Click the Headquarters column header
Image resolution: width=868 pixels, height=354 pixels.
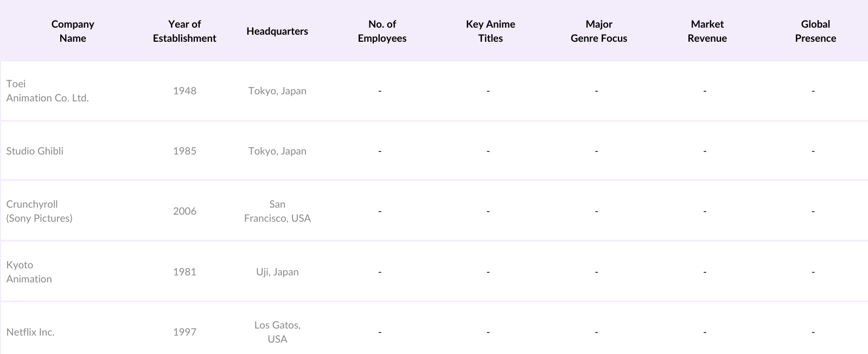(x=277, y=31)
